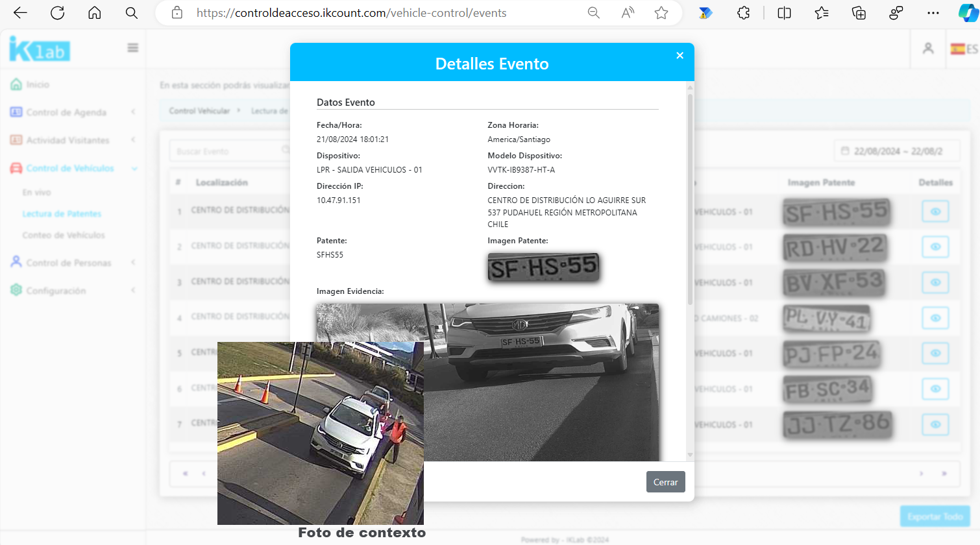Expand Control de Personas menu

pyautogui.click(x=73, y=263)
